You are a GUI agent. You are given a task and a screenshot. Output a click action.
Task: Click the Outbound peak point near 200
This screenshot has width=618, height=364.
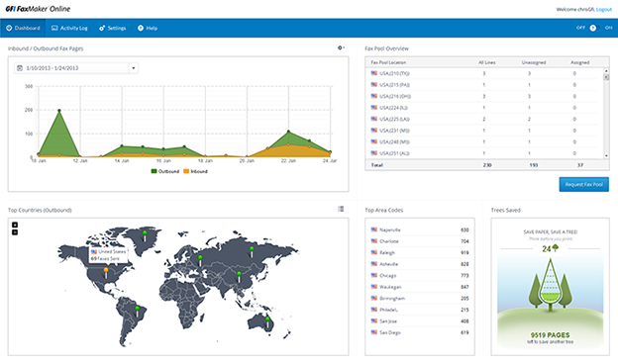pyautogui.click(x=59, y=111)
